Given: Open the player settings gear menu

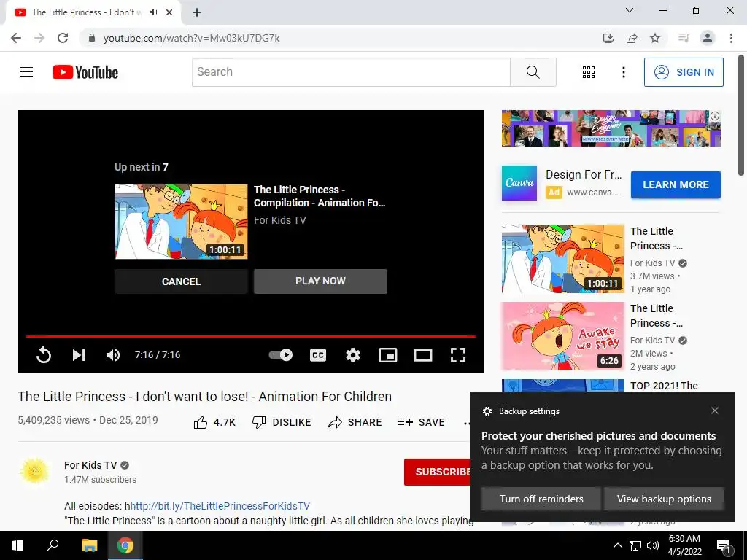Looking at the screenshot, I should tap(353, 355).
